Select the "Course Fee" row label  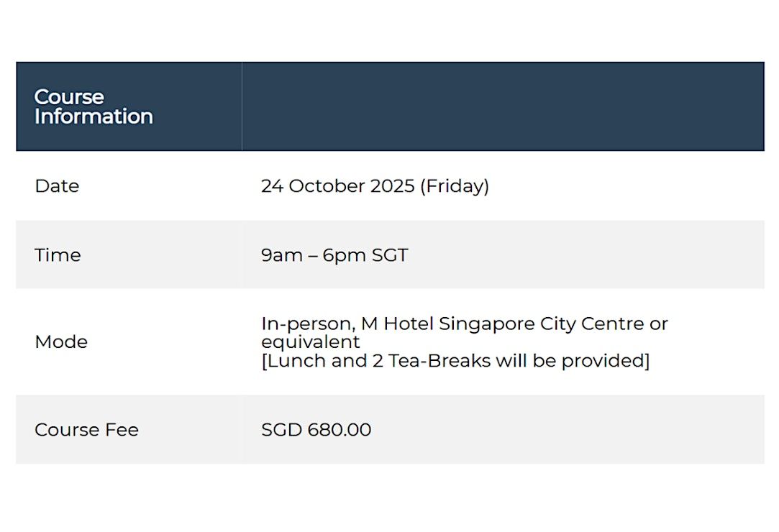coord(86,430)
